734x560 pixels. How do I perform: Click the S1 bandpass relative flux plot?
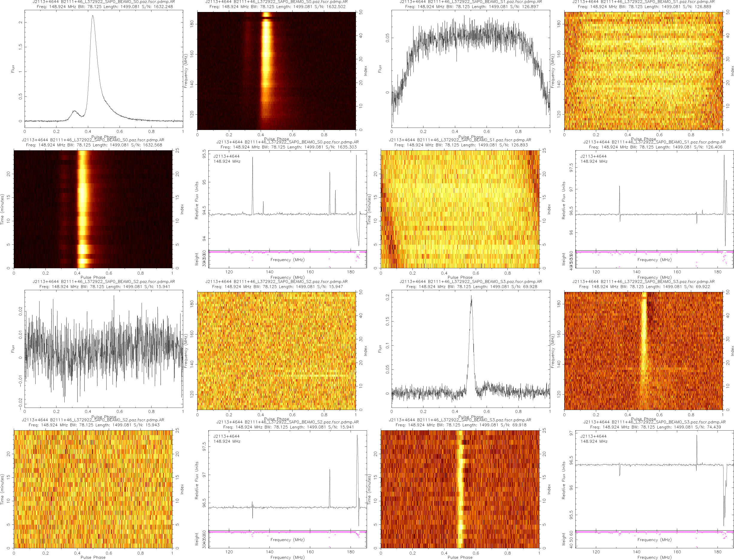coord(654,200)
